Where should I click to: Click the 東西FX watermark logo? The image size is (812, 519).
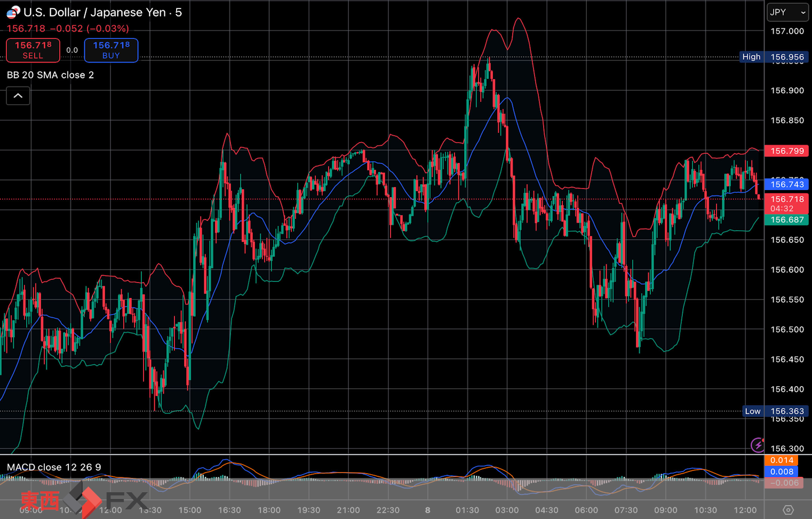[83, 500]
